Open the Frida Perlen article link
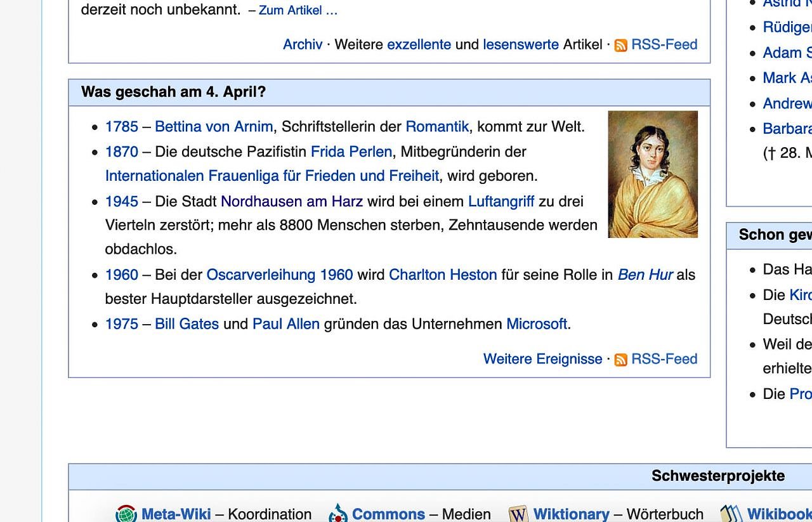The width and height of the screenshot is (812, 522). (x=351, y=152)
